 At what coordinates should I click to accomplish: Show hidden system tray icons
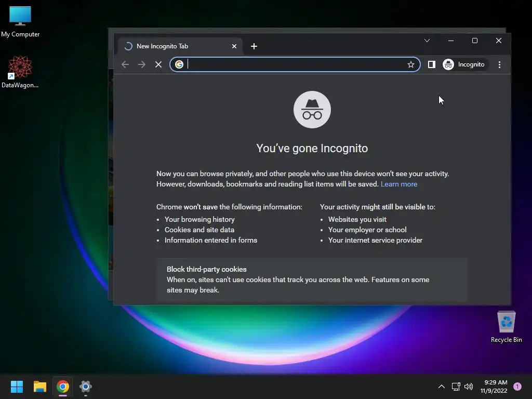(442, 387)
